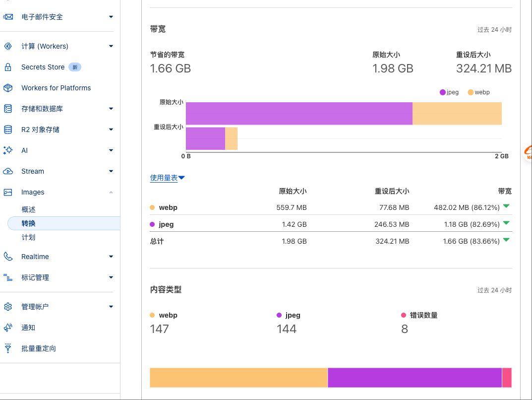Click the purple jpeg segment of 原始大小 bar
This screenshot has width=532, height=400.
point(299,114)
